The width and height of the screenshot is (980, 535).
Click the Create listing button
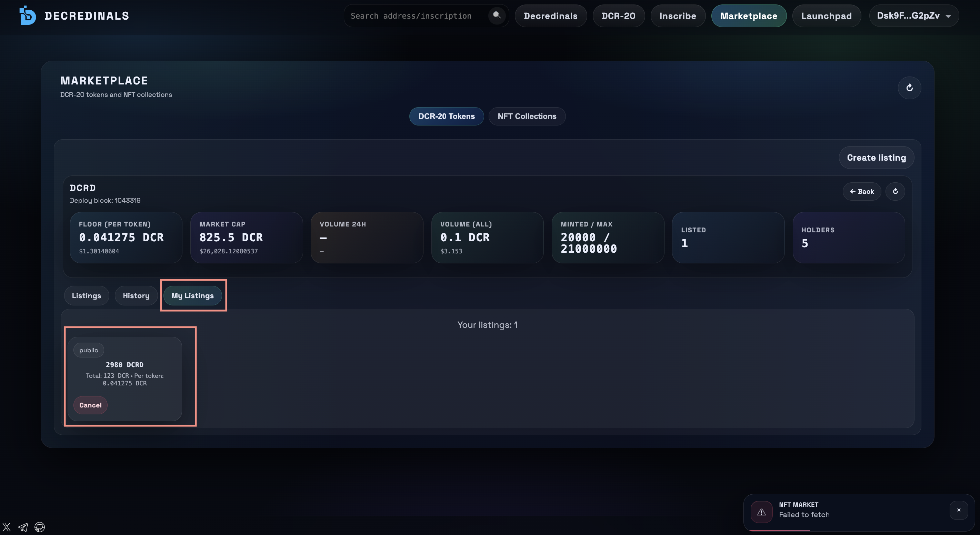876,157
